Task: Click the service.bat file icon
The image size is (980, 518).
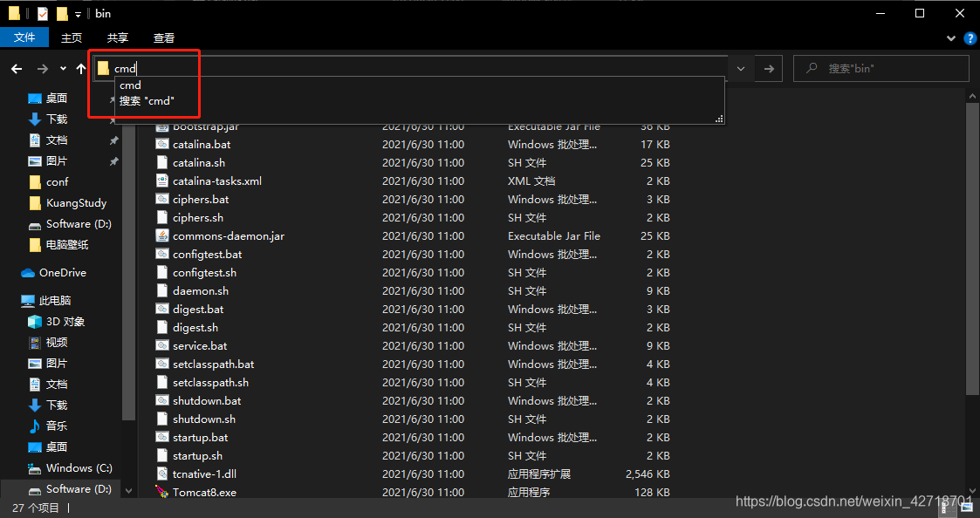Action: click(161, 345)
